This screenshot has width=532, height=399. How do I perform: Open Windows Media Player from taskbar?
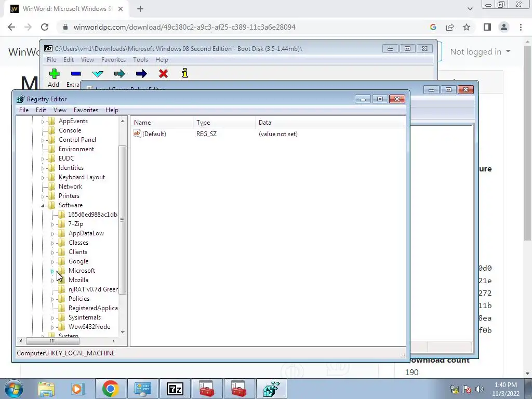pyautogui.click(x=77, y=389)
